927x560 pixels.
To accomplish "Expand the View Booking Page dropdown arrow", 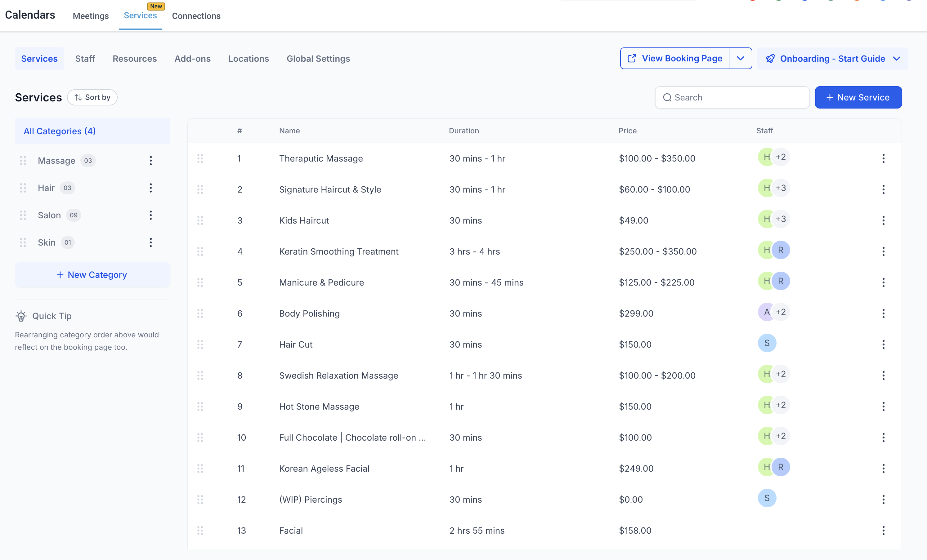I will 740,58.
